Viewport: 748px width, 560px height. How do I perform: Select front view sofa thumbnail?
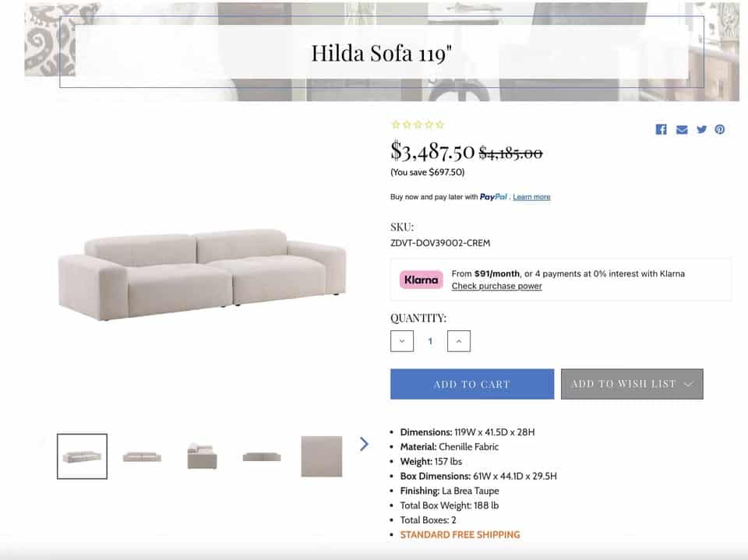click(142, 456)
